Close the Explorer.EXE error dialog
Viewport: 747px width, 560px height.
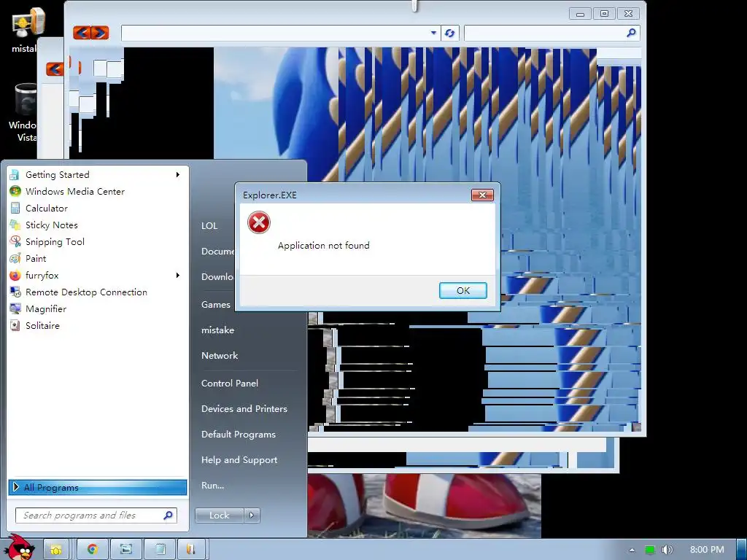tap(482, 195)
